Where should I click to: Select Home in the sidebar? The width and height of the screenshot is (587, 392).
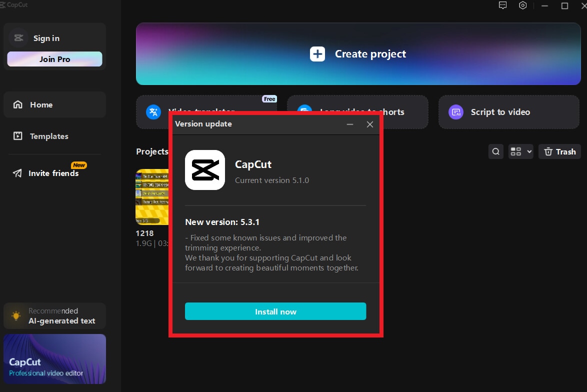tap(54, 104)
